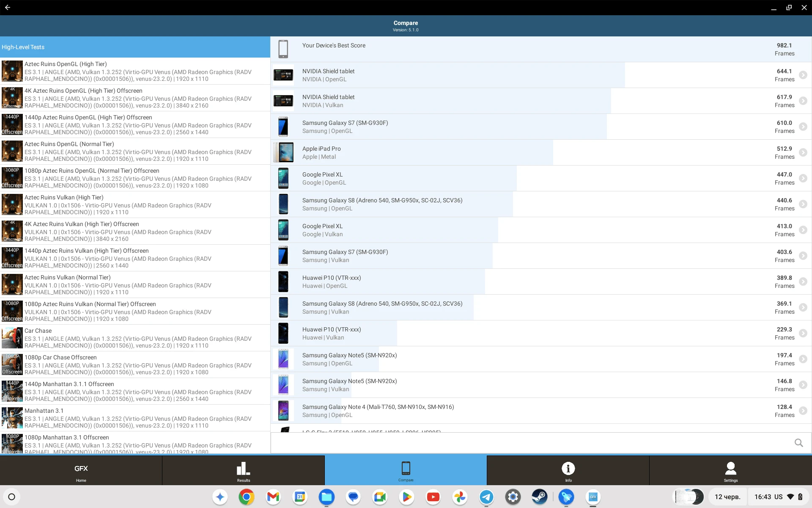Click Galaxy Note 4 device image
The width and height of the screenshot is (812, 508).
tap(283, 411)
